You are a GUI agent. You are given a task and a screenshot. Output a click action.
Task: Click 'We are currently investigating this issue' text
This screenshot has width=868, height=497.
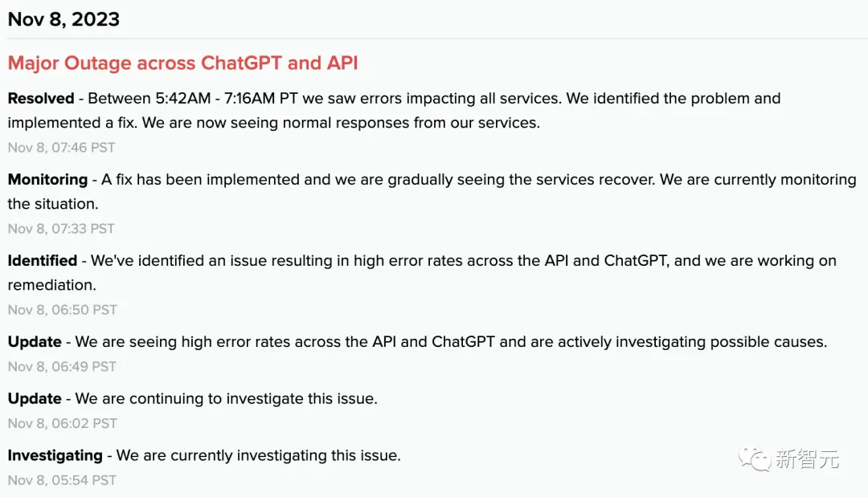pyautogui.click(x=259, y=455)
